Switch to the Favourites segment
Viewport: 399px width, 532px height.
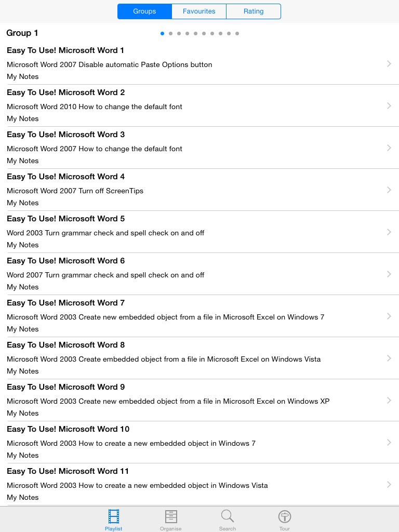tap(199, 11)
